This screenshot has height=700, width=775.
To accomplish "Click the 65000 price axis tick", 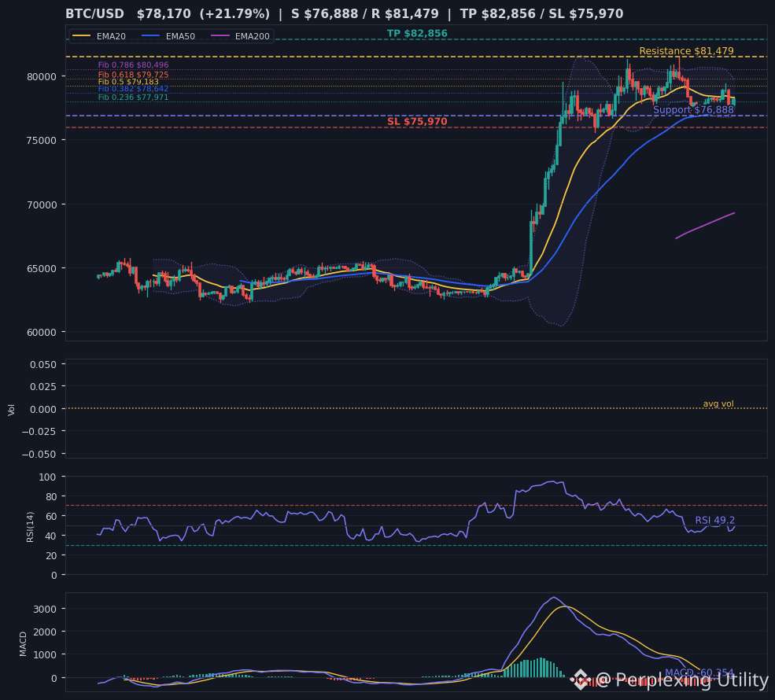I will (x=42, y=269).
